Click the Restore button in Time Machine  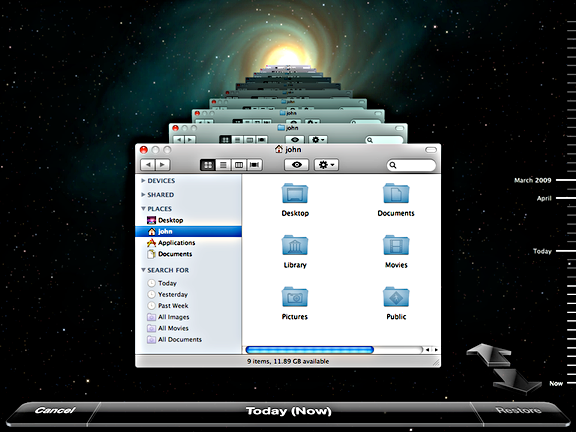(518, 410)
